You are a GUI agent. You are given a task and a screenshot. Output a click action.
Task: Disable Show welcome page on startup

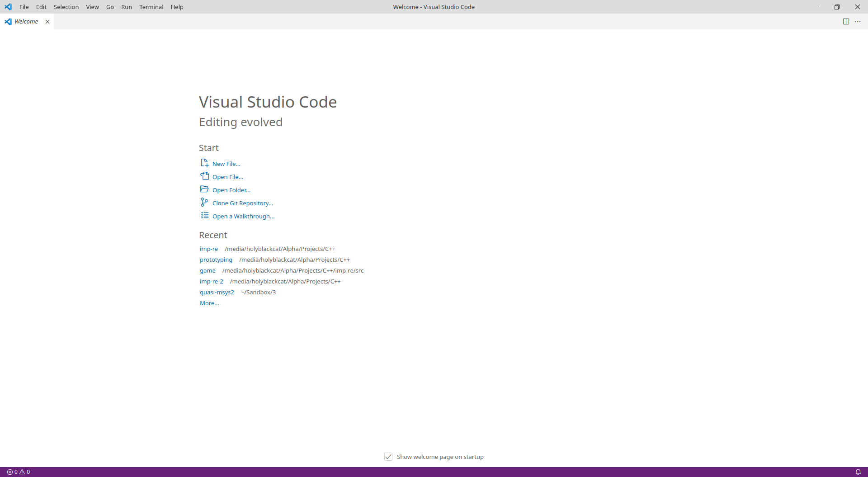(x=388, y=457)
